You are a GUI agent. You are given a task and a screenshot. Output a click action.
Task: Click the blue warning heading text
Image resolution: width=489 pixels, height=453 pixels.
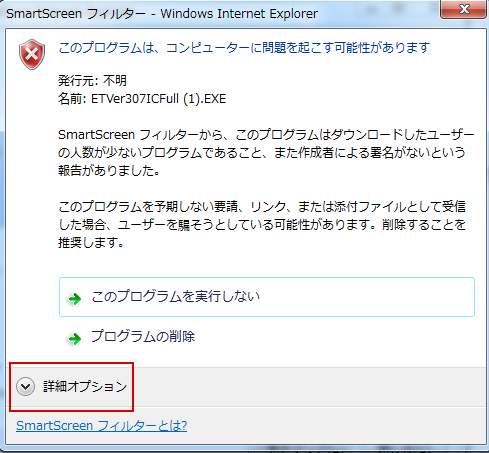click(x=244, y=48)
